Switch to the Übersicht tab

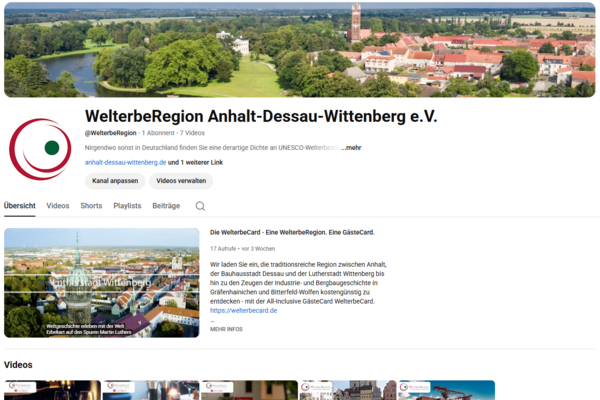click(20, 206)
